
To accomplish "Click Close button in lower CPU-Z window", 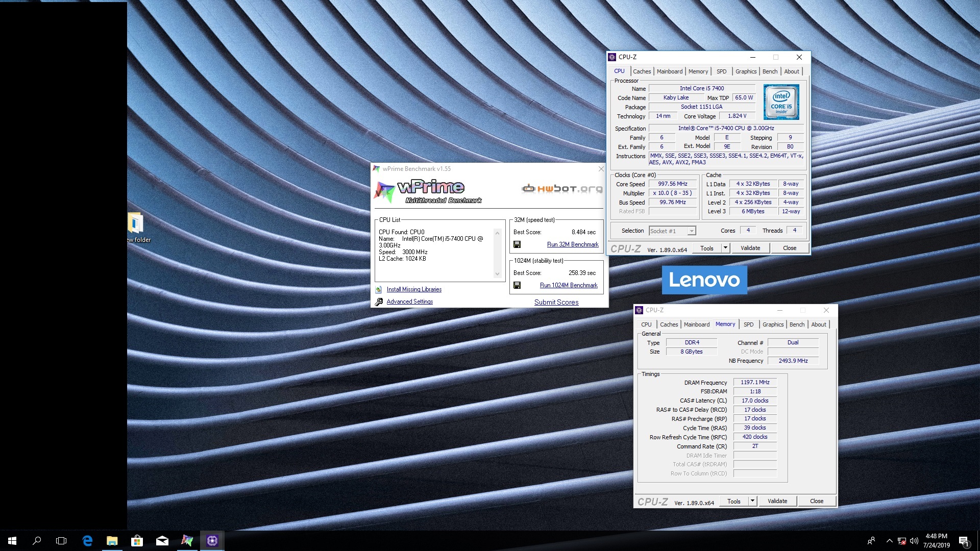I will click(817, 501).
